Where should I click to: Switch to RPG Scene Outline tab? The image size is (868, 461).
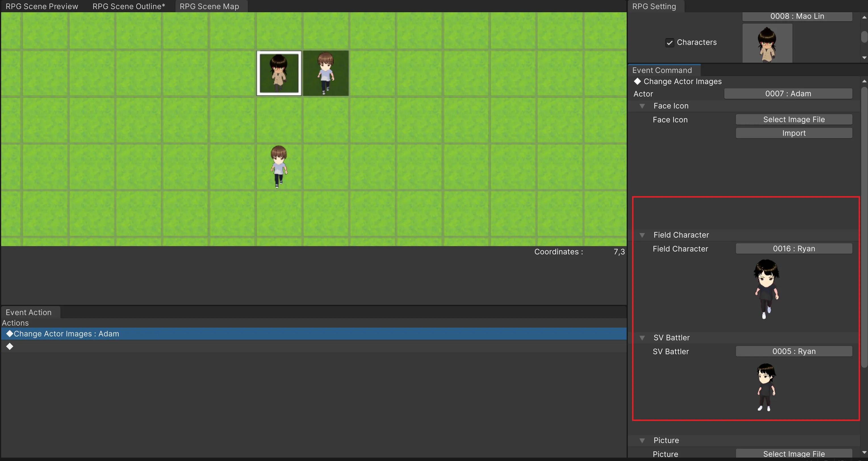tap(129, 7)
